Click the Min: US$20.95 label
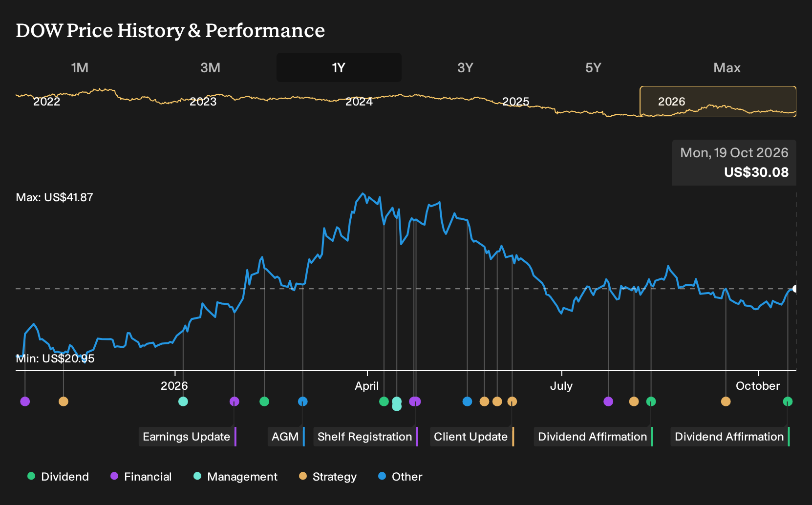Screen dimensions: 812x505 pyautogui.click(x=55, y=358)
